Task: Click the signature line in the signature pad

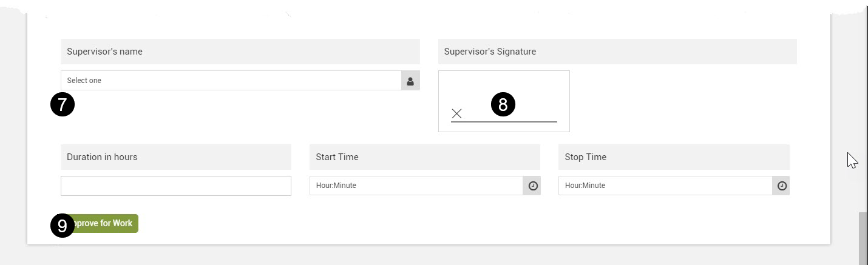Action: (x=522, y=121)
